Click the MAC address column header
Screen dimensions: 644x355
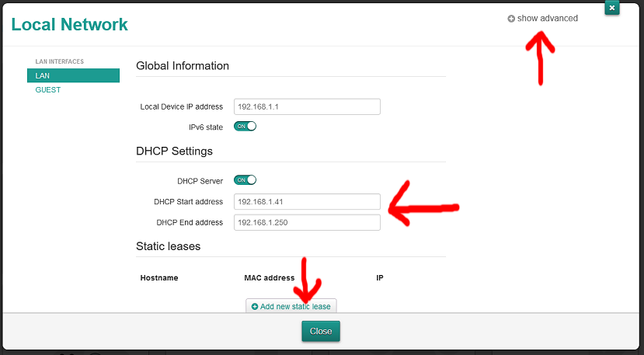coord(269,277)
